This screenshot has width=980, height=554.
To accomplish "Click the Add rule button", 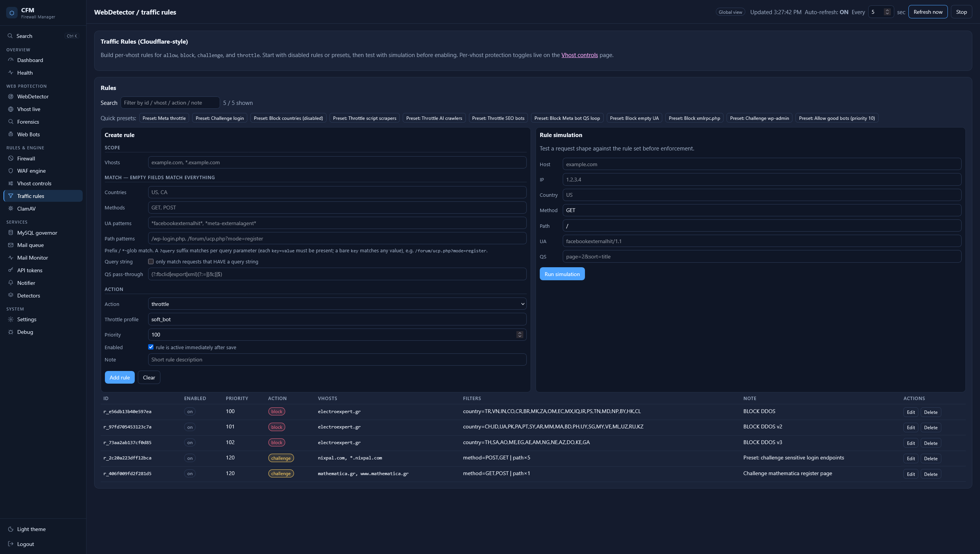I will coord(120,378).
